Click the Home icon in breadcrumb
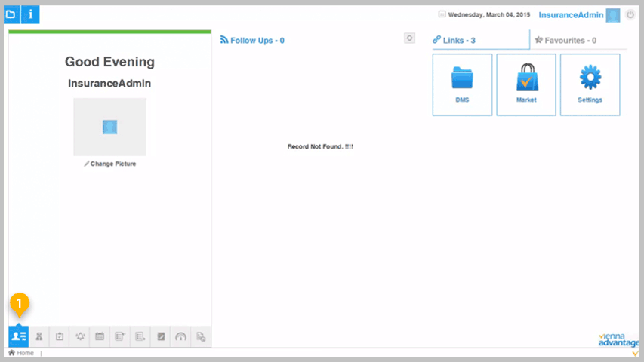 [11, 352]
